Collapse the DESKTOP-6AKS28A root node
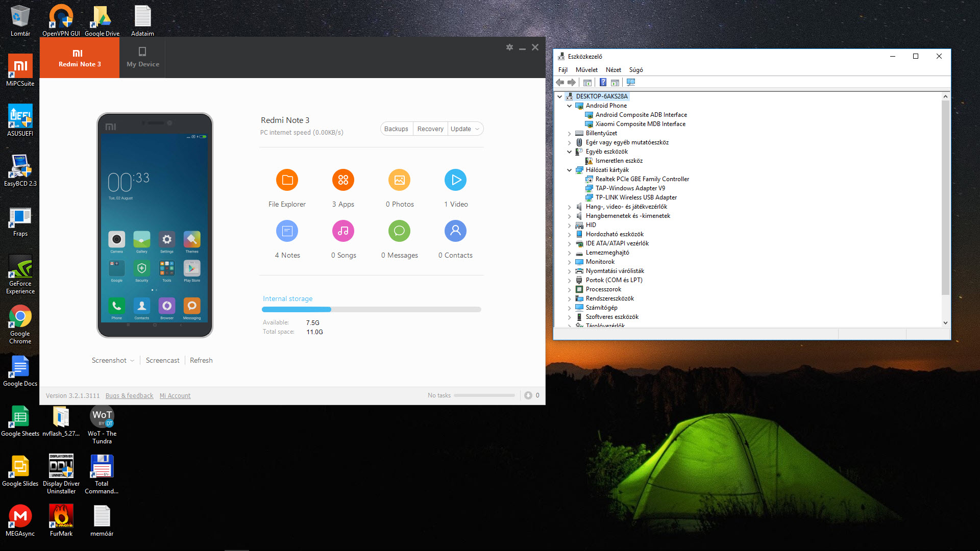The image size is (980, 551). point(560,96)
